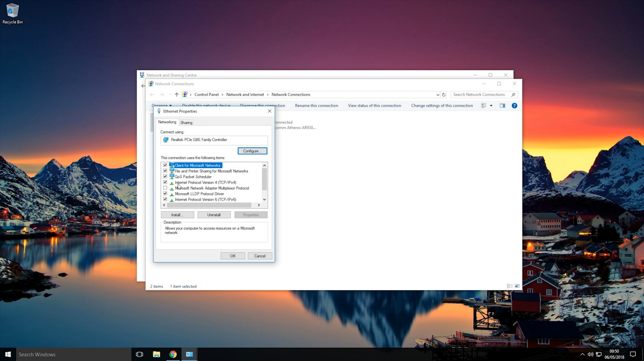Image resolution: width=644 pixels, height=361 pixels.
Task: Click the Search Network Connections field
Action: click(x=484, y=95)
